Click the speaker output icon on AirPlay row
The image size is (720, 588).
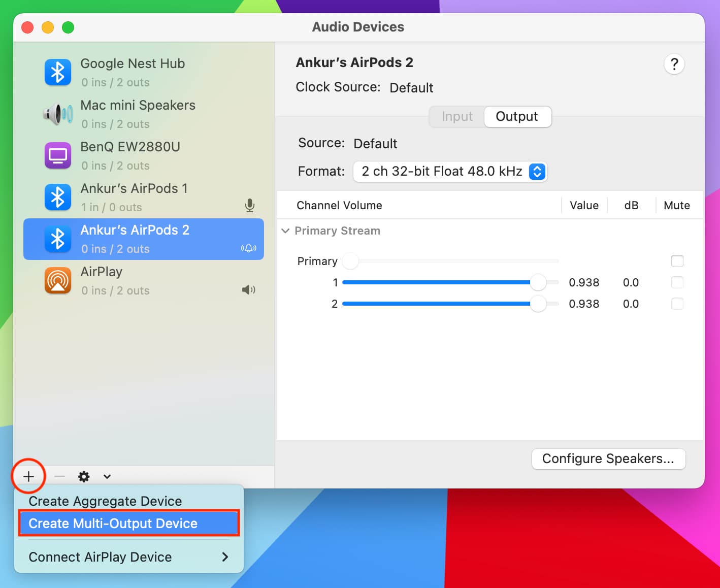pyautogui.click(x=248, y=290)
